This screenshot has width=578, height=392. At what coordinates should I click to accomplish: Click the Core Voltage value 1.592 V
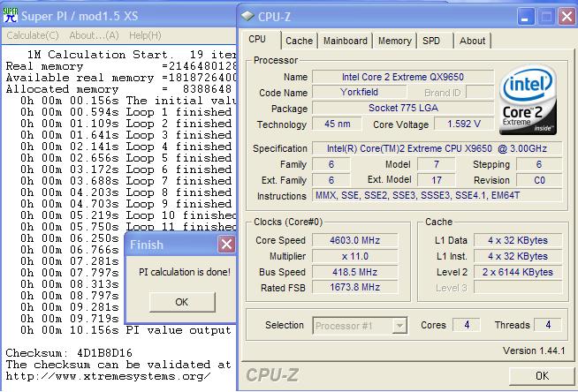tap(464, 124)
